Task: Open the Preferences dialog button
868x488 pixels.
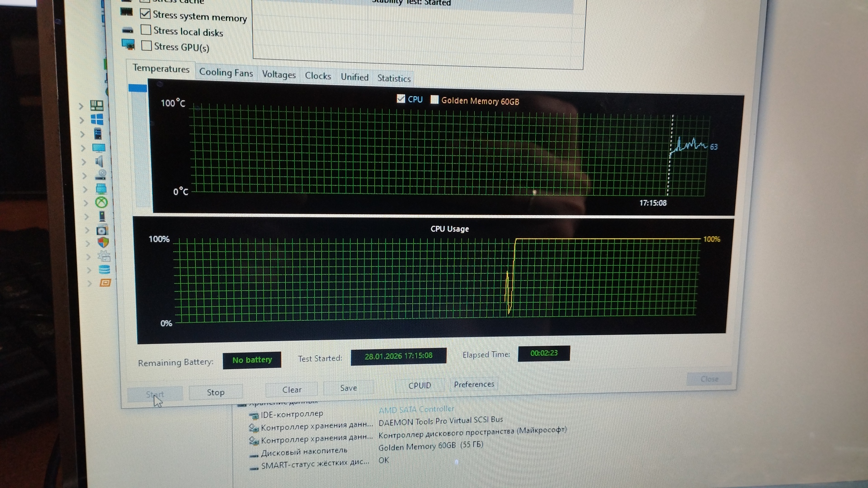Action: point(474,385)
